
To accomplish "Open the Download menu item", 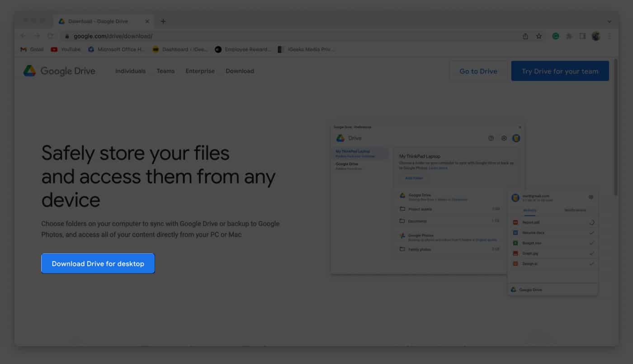I will [x=240, y=71].
